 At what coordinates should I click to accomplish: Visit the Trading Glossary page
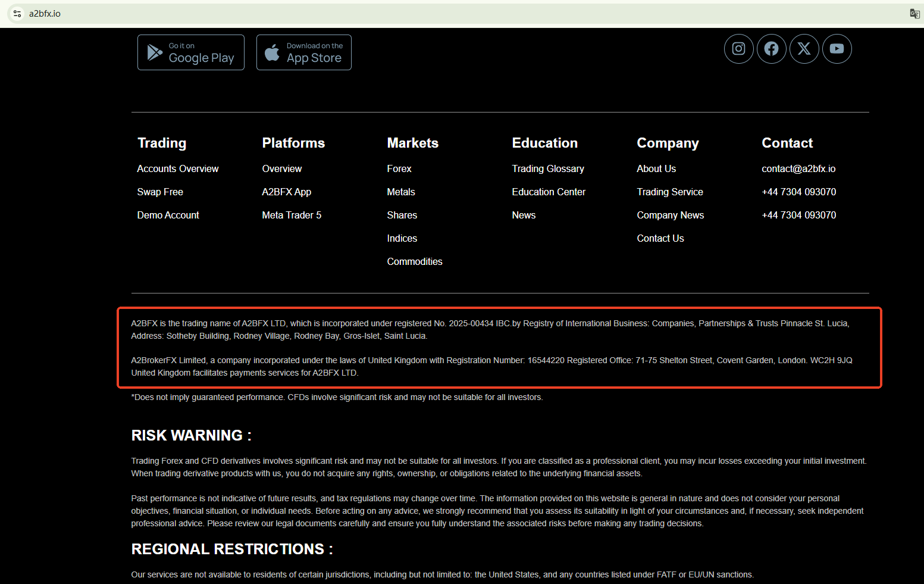547,169
